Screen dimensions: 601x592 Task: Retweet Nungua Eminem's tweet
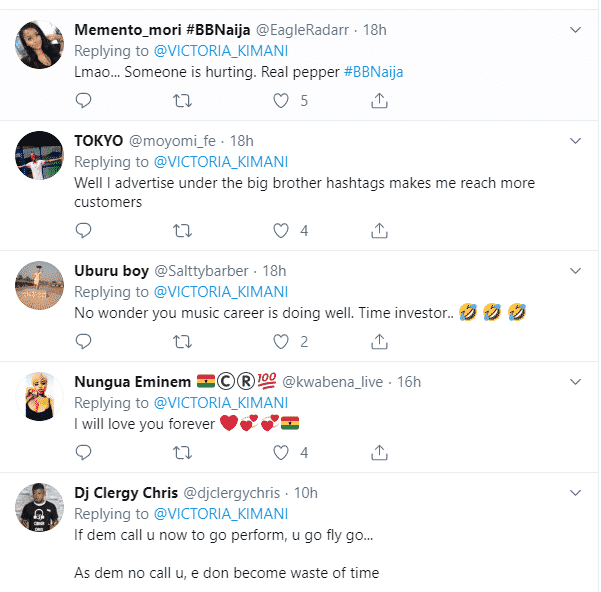pos(182,453)
